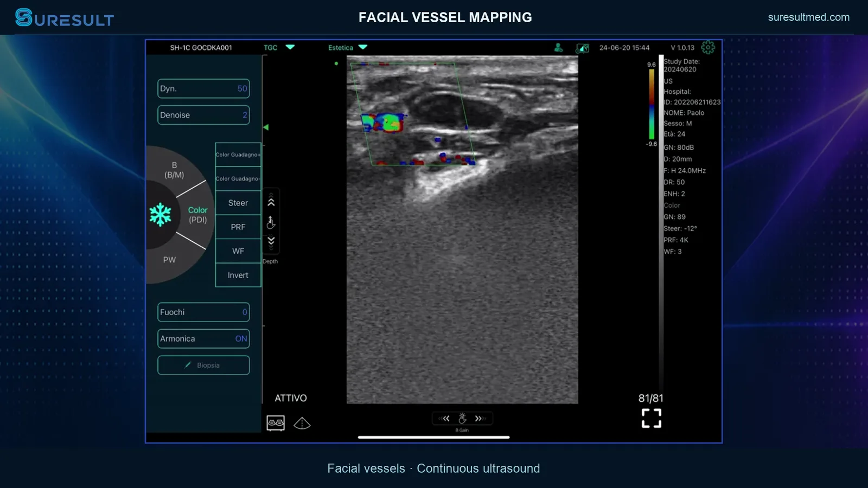The width and height of the screenshot is (868, 488).
Task: Click the pencil icon in Biopsia button
Action: click(x=188, y=365)
